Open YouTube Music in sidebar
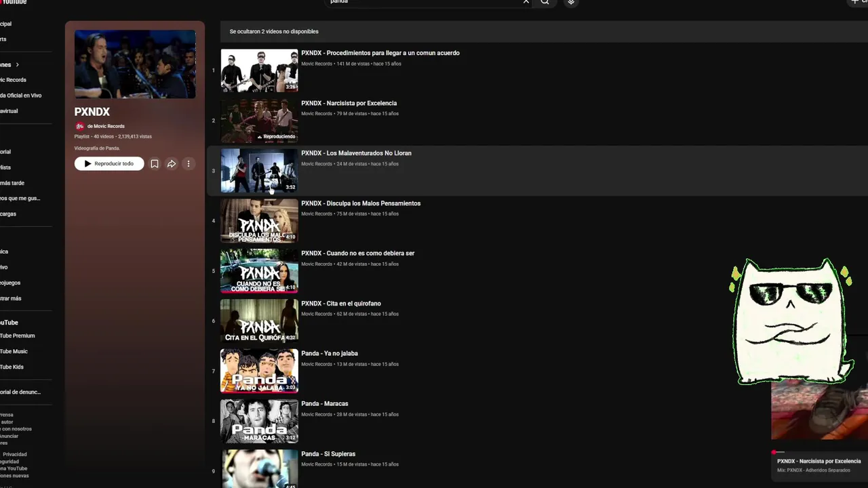The width and height of the screenshot is (868, 488). click(x=14, y=351)
